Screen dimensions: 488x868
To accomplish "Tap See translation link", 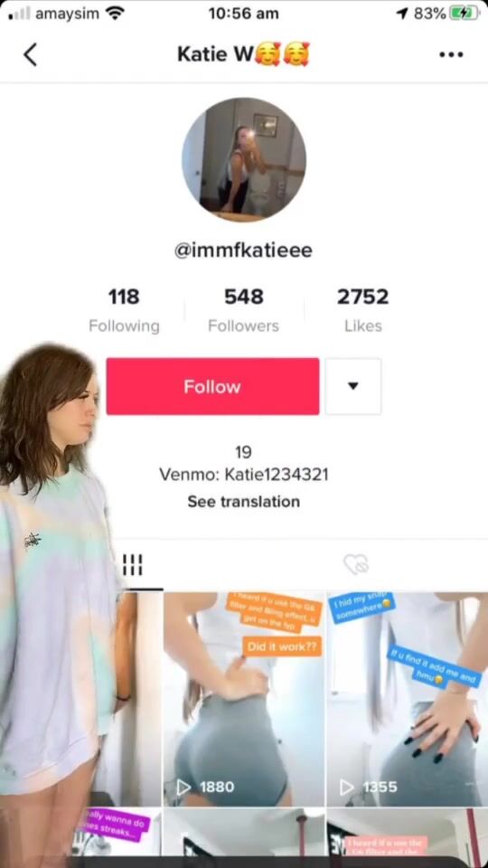I will pyautogui.click(x=243, y=502).
